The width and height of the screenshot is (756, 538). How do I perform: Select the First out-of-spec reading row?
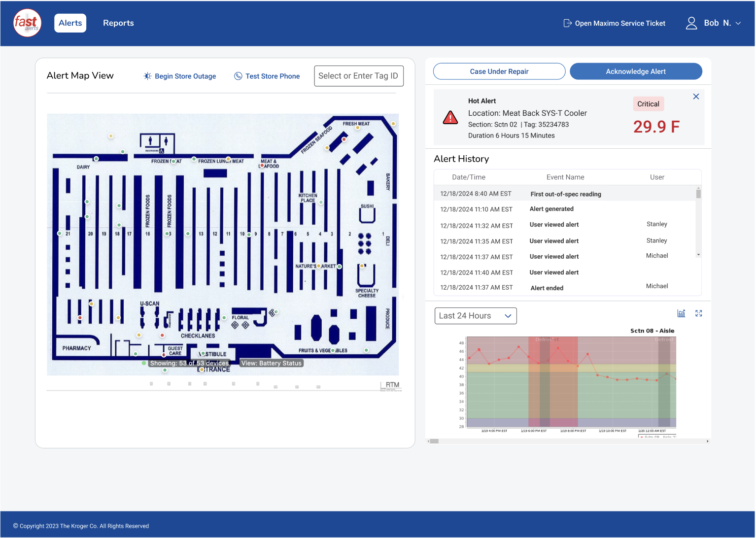click(x=565, y=194)
